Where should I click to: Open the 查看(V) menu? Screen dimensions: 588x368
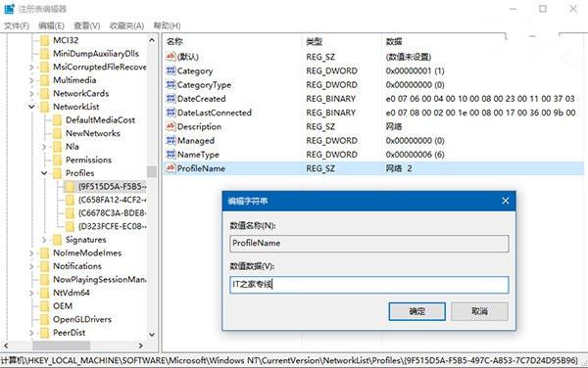(87, 25)
